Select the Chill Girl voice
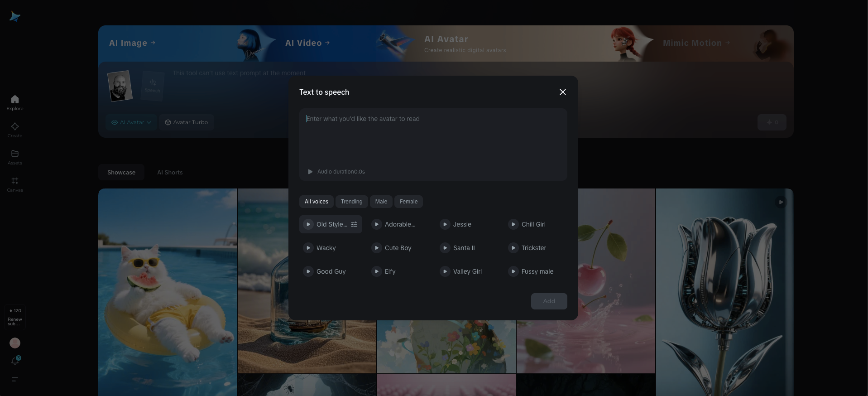 536,224
